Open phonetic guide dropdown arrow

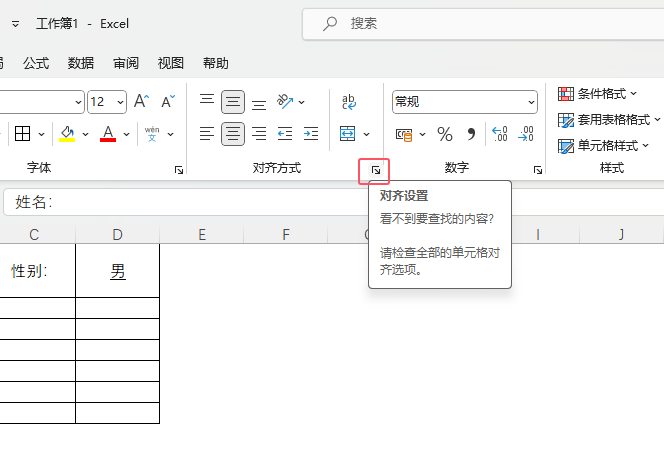pyautogui.click(x=170, y=134)
